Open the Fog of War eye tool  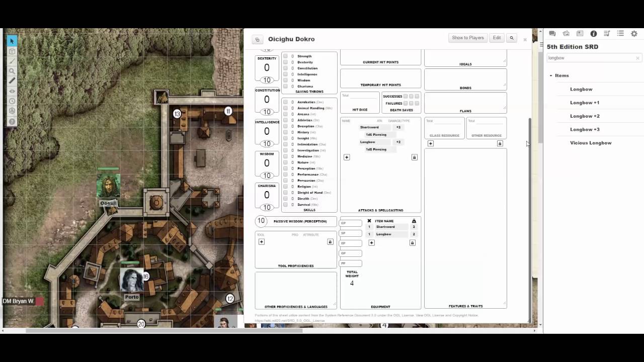12,91
